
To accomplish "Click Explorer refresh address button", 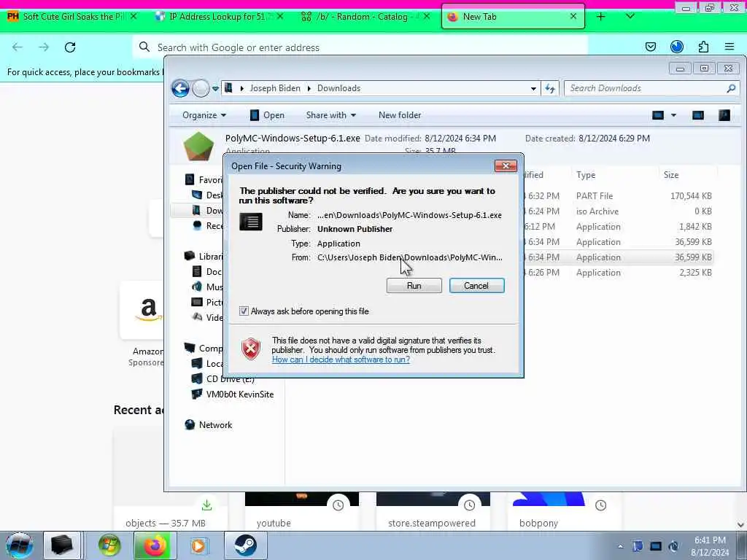I will 550,88.
